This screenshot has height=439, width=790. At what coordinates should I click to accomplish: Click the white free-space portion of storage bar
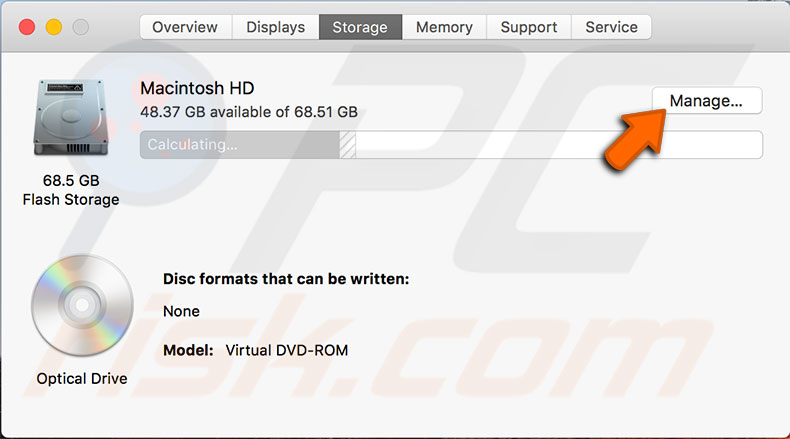558,145
